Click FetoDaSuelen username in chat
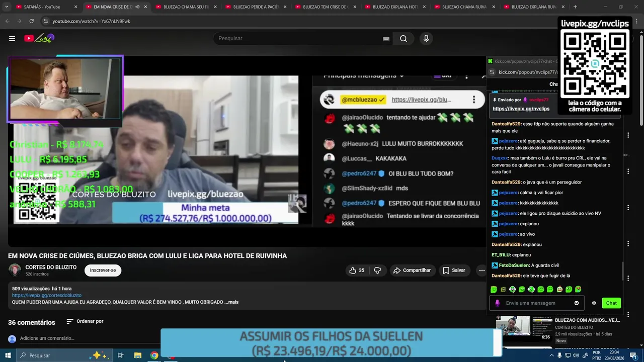Screen dimensions: 644x362 [x=514, y=265]
